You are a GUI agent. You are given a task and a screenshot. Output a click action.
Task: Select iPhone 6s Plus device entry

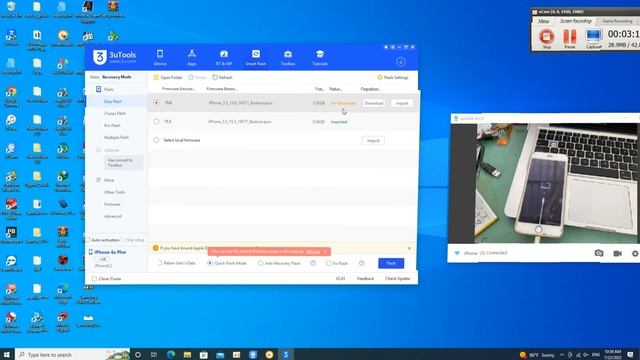tap(110, 252)
